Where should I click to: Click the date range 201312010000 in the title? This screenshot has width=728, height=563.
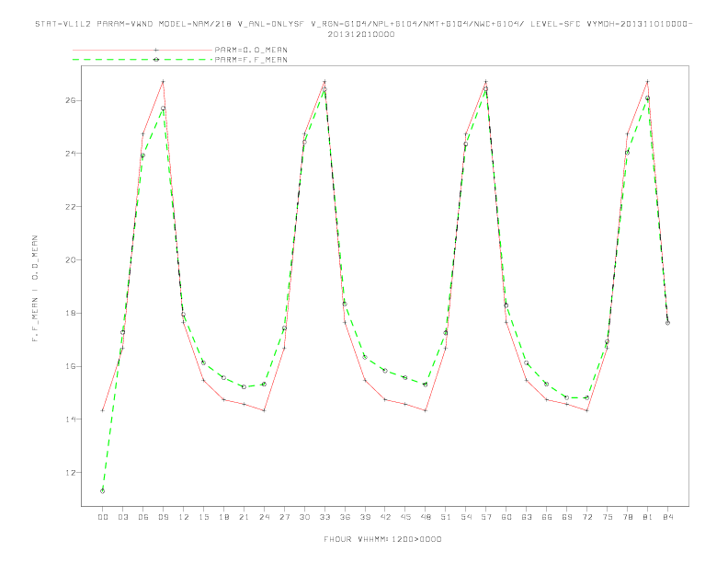point(361,34)
